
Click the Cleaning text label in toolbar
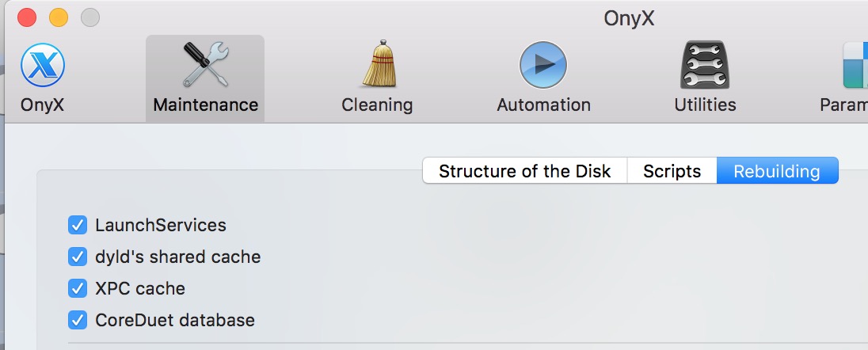coord(377,105)
